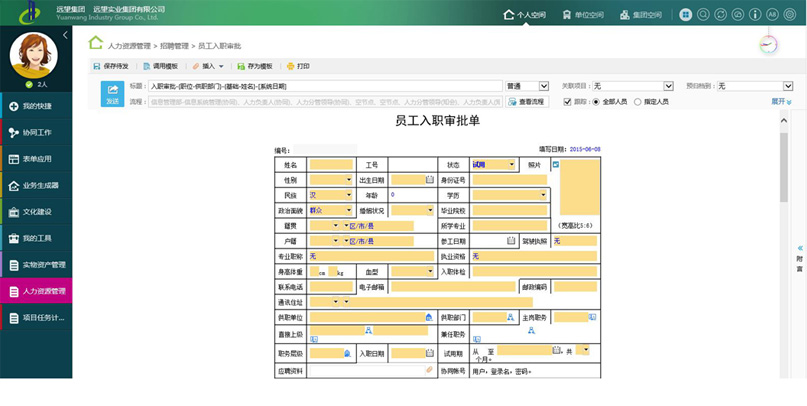The image size is (807, 406).
Task: Click the user avatar photo
Action: [33, 55]
